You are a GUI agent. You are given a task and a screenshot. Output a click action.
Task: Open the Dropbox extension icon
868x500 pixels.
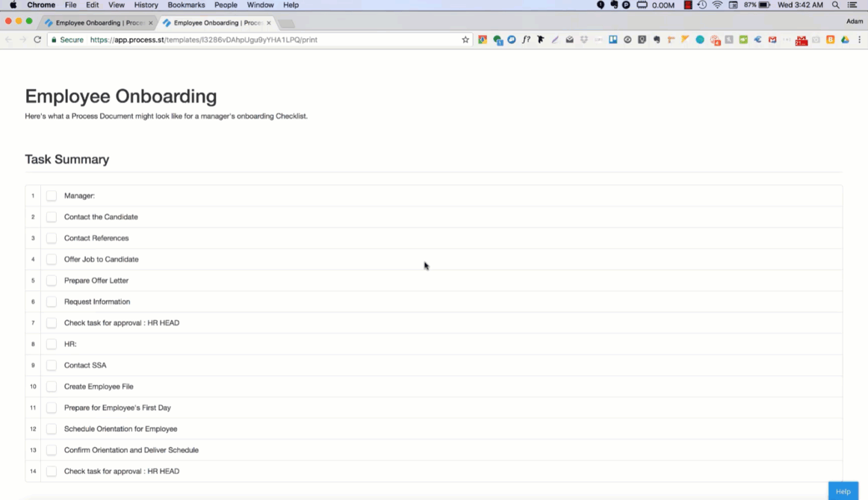tap(584, 40)
